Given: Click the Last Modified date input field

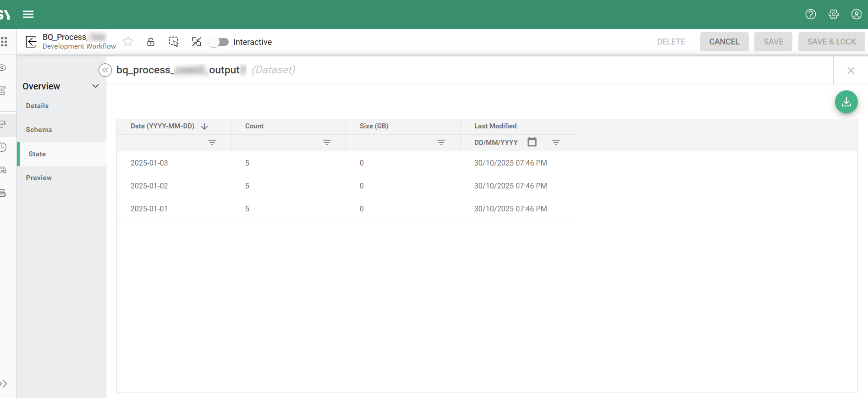Looking at the screenshot, I should [496, 143].
